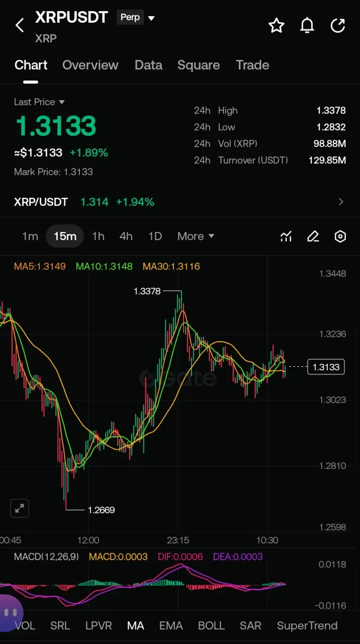Enable the BOLL indicator
The width and height of the screenshot is (360, 644).
211,626
